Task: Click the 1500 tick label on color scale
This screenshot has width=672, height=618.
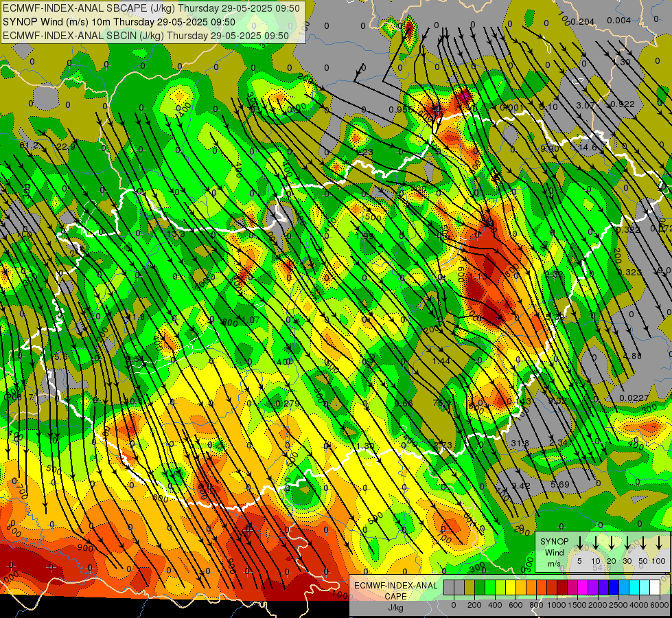Action: click(x=577, y=605)
